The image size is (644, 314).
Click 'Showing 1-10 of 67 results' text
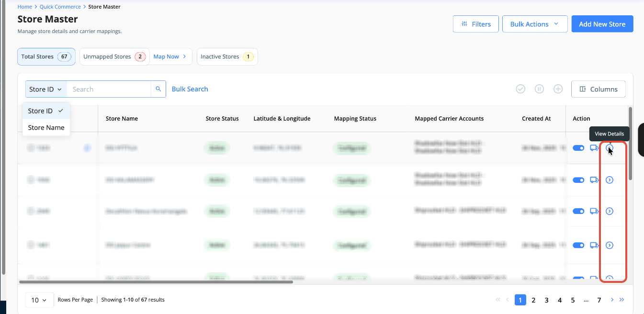(133, 300)
